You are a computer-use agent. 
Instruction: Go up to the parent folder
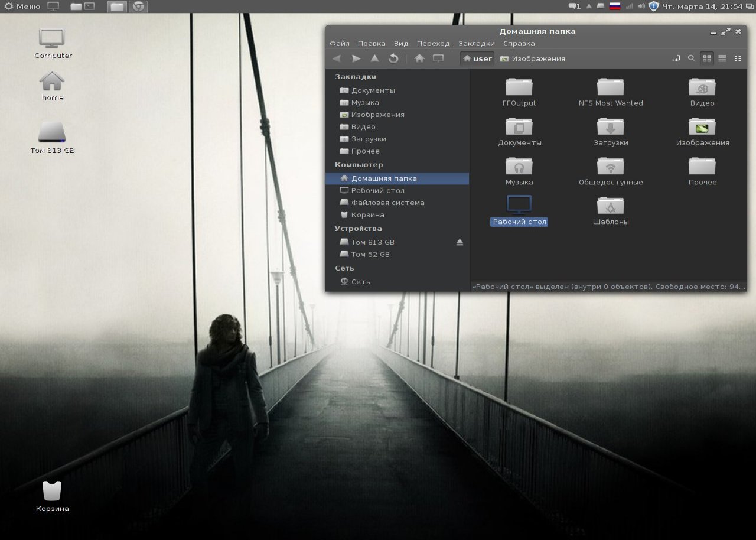374,58
